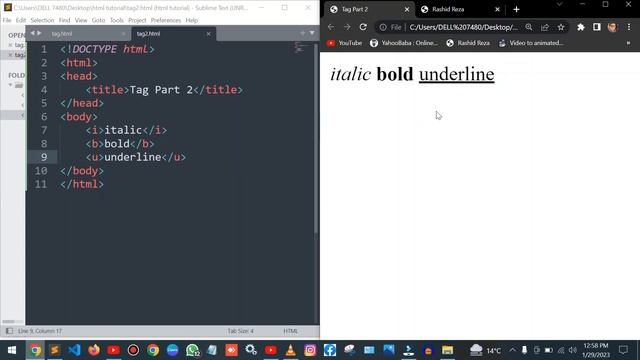Click the word underline in line 9

[x=133, y=157]
